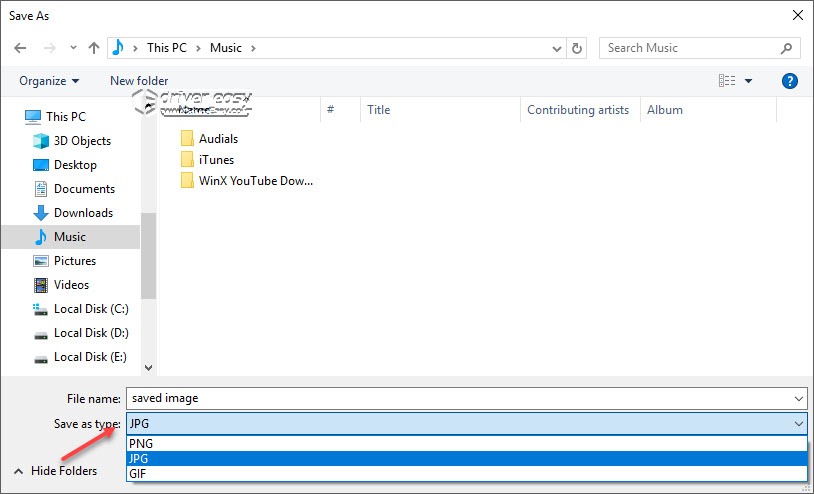Click the change view layout icon
Viewport: 814px width, 494px height.
click(x=727, y=81)
